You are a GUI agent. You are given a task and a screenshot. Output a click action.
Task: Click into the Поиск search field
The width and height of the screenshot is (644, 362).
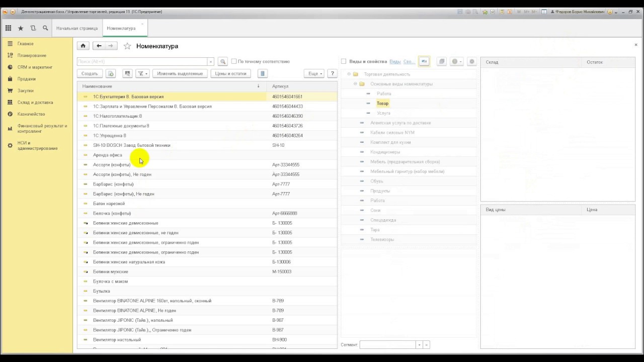coord(142,61)
